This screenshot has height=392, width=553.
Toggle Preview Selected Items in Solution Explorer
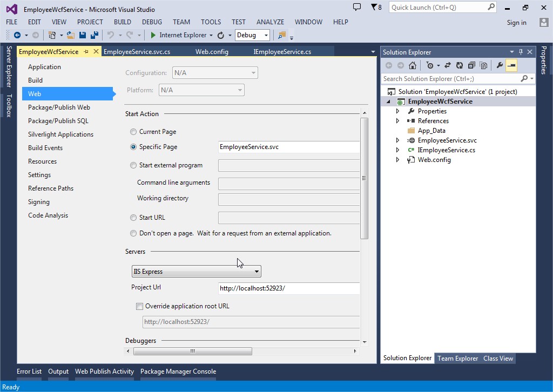(x=511, y=65)
